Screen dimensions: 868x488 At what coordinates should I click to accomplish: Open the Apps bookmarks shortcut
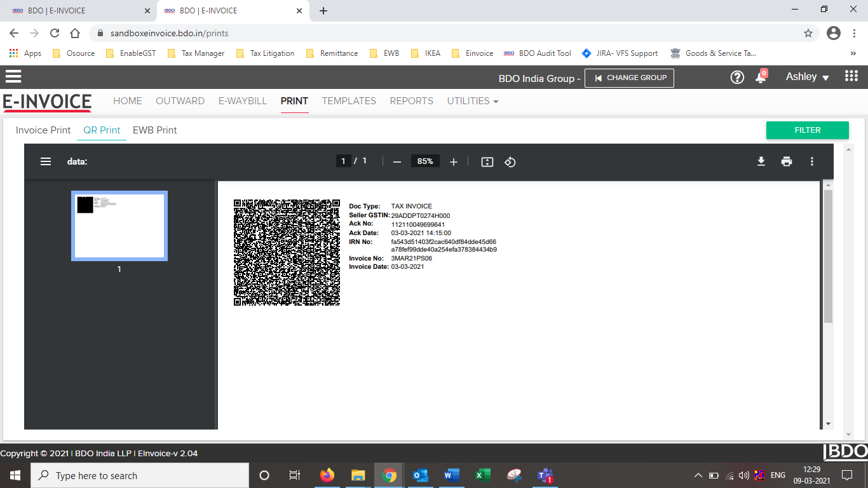(x=25, y=53)
